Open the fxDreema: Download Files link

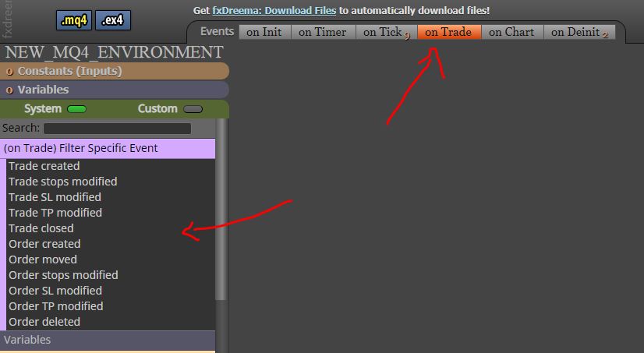click(274, 10)
